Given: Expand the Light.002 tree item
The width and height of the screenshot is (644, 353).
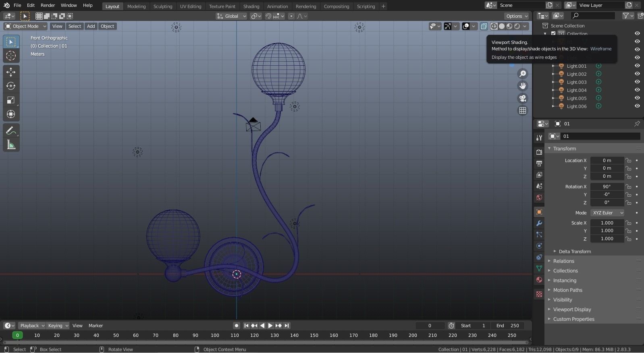Looking at the screenshot, I should (x=554, y=74).
